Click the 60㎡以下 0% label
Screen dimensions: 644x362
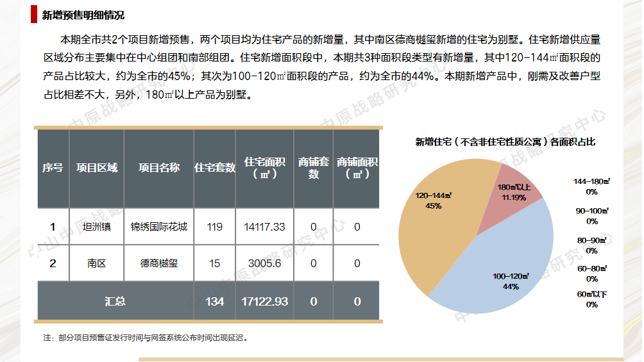click(592, 299)
